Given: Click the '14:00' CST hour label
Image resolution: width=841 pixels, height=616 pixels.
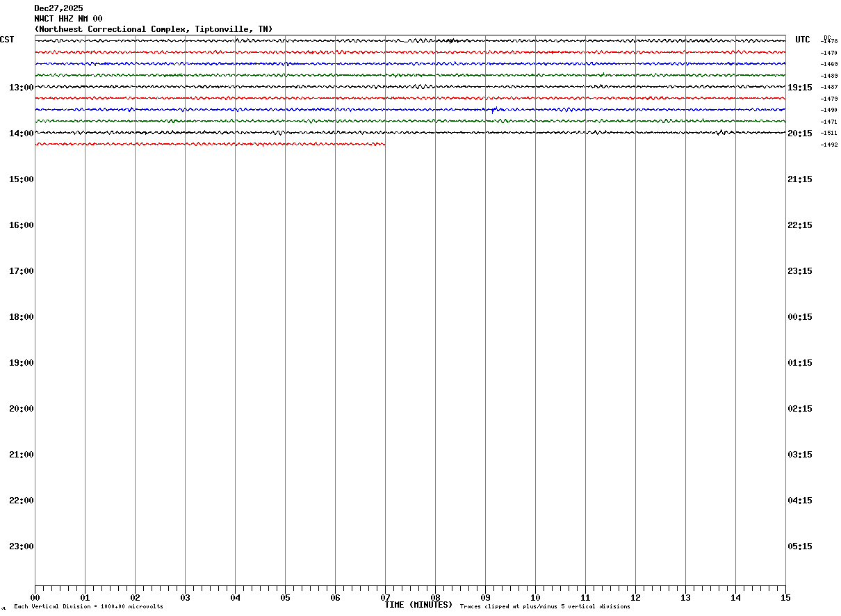Looking at the screenshot, I should coord(21,133).
